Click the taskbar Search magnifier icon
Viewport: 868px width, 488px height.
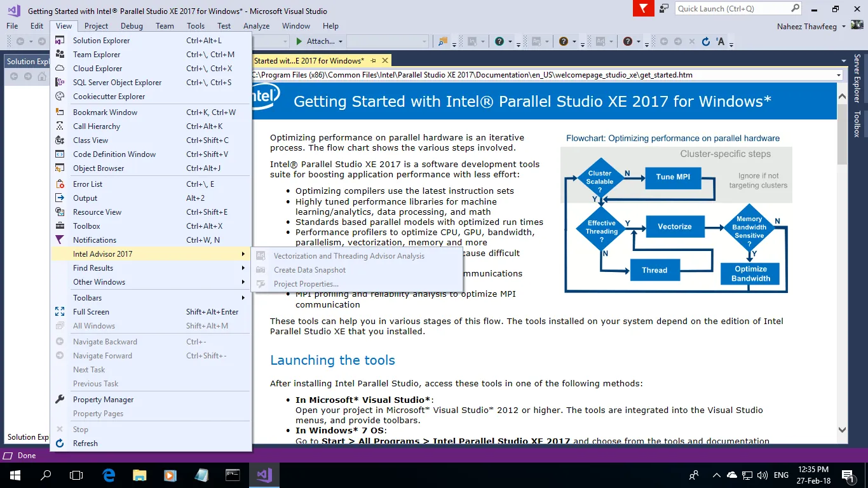point(46,475)
